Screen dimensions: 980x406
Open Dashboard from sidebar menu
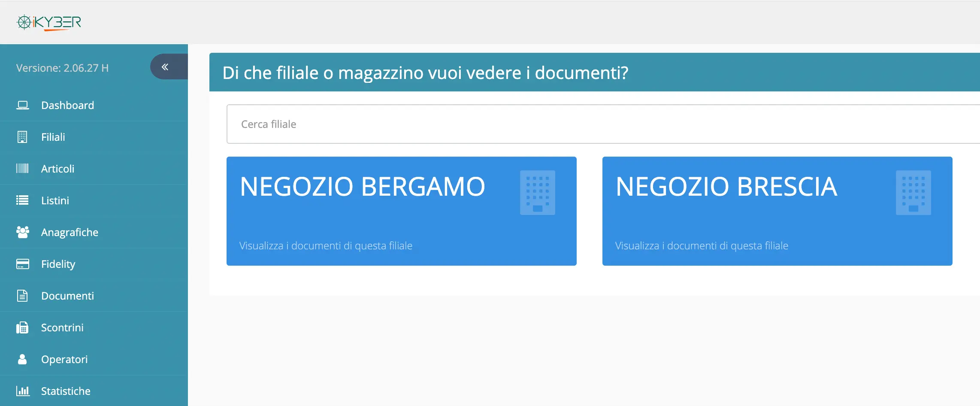tap(94, 105)
